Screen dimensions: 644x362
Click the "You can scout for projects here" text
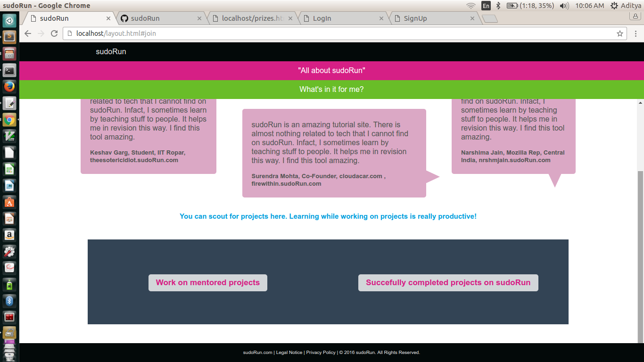tap(328, 216)
